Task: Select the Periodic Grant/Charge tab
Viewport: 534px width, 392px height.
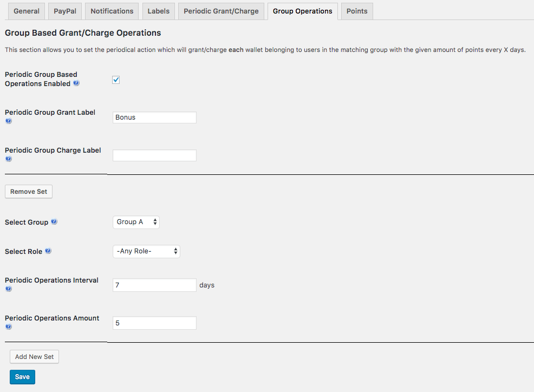Action: 221,11
